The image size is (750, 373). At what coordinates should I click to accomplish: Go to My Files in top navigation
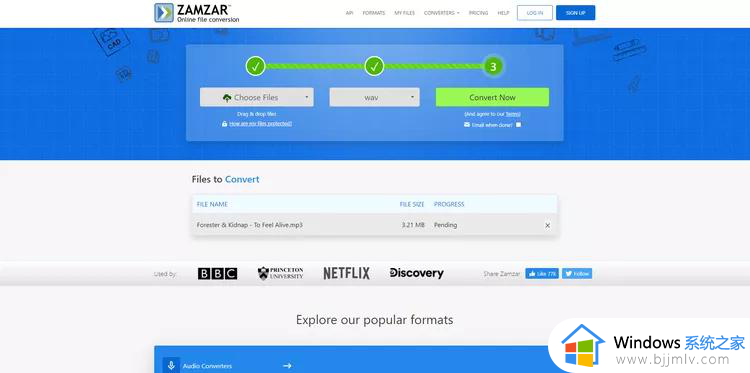(405, 13)
